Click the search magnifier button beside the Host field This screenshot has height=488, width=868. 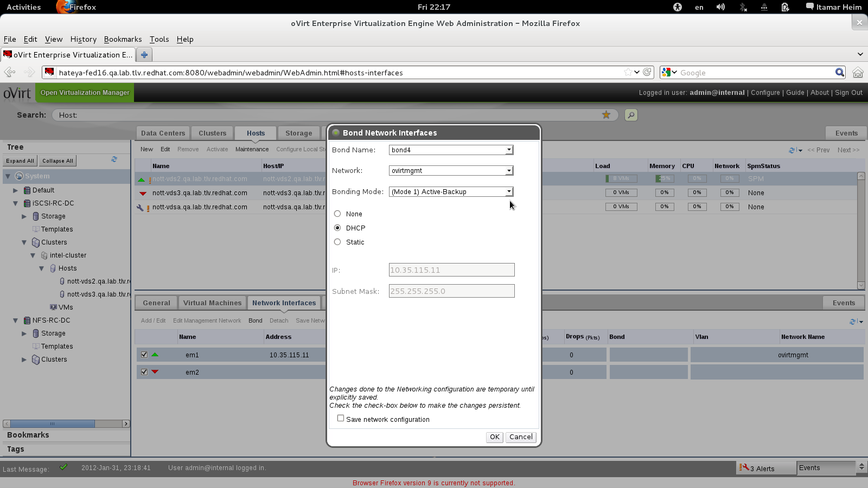[x=631, y=115]
